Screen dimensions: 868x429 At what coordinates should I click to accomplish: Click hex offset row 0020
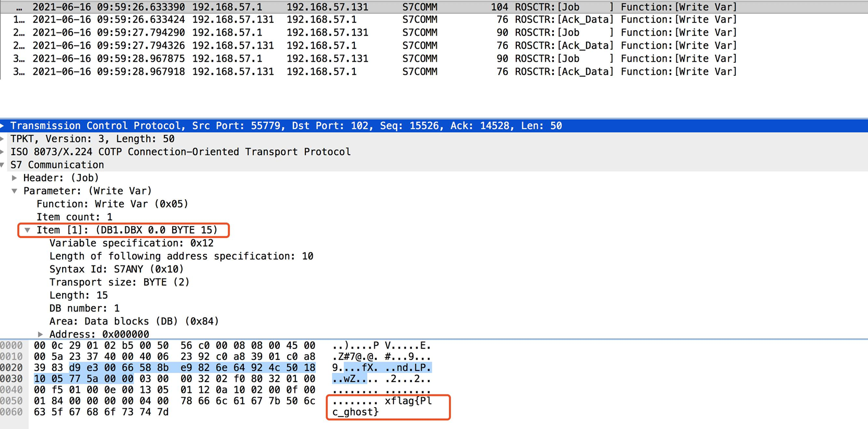point(11,368)
